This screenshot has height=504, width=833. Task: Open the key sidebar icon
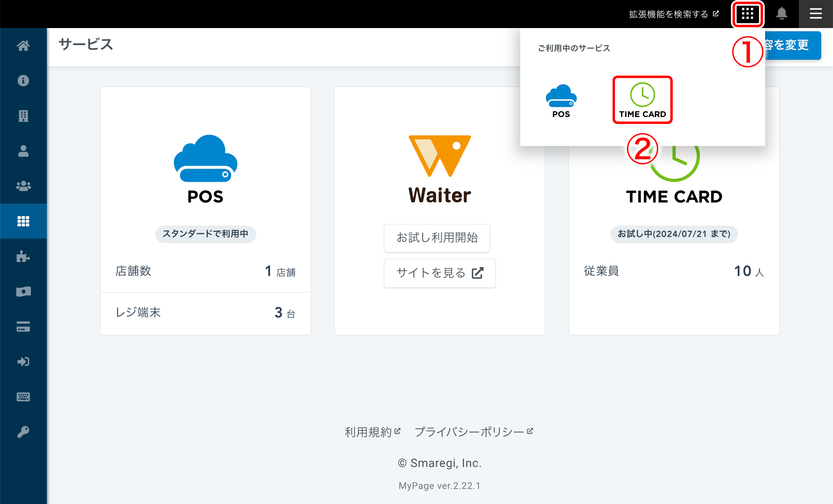(x=23, y=432)
